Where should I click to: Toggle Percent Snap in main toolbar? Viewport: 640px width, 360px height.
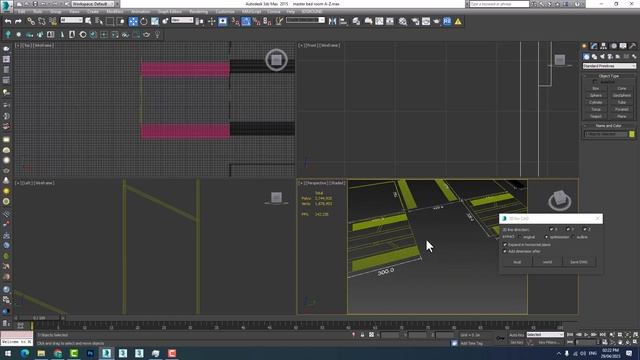256,21
